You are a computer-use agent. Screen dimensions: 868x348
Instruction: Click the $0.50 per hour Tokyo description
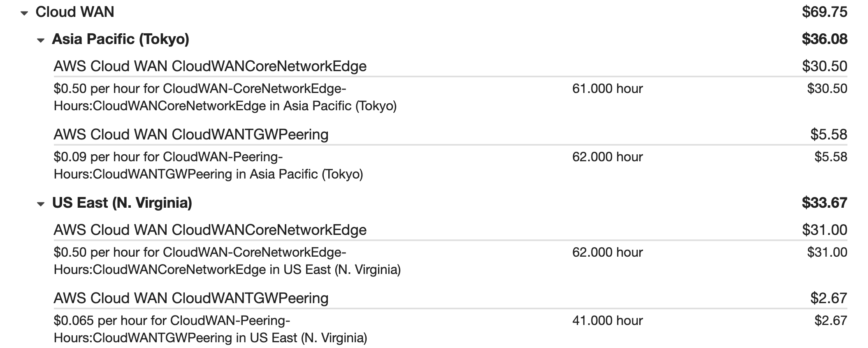[225, 97]
